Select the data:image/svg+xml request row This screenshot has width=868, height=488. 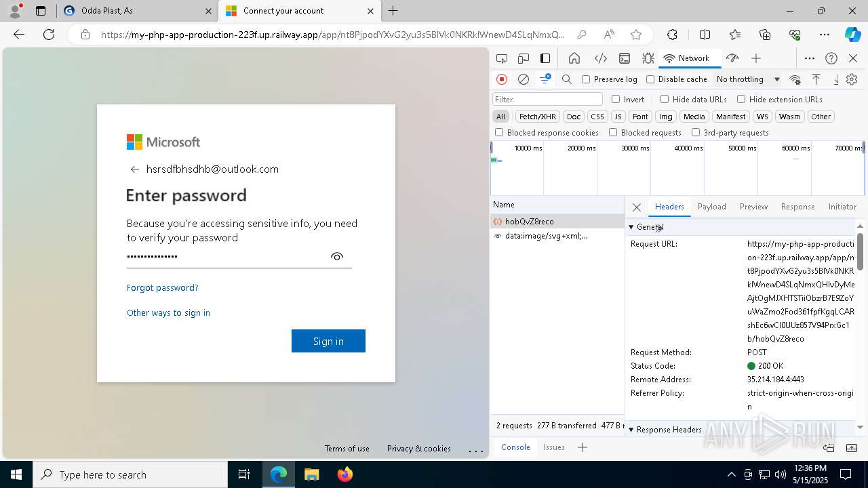557,236
